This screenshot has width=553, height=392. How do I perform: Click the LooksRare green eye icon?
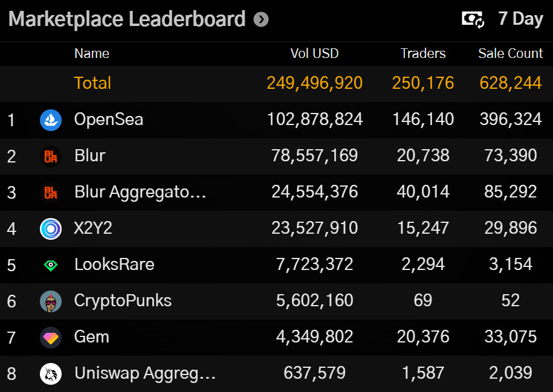(x=51, y=265)
